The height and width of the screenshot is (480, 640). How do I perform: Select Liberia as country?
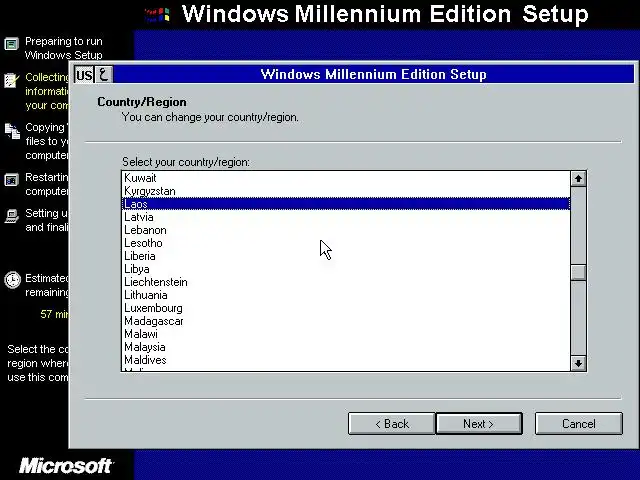346,256
